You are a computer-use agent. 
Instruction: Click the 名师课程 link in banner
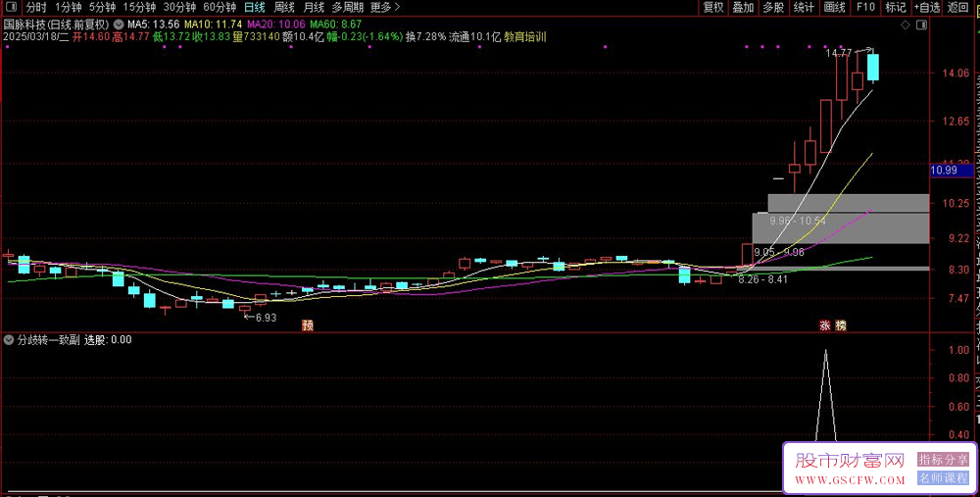(x=943, y=478)
